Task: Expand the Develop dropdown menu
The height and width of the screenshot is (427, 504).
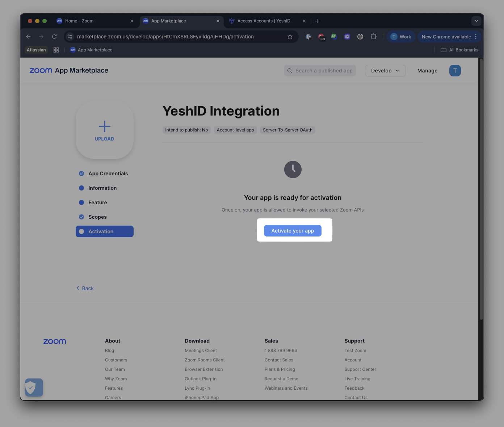Action: (385, 71)
